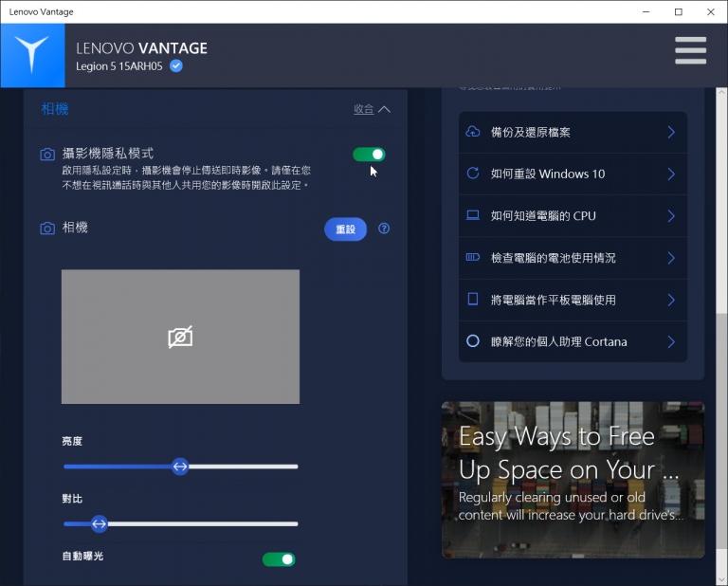Open the hamburger menu

click(690, 50)
